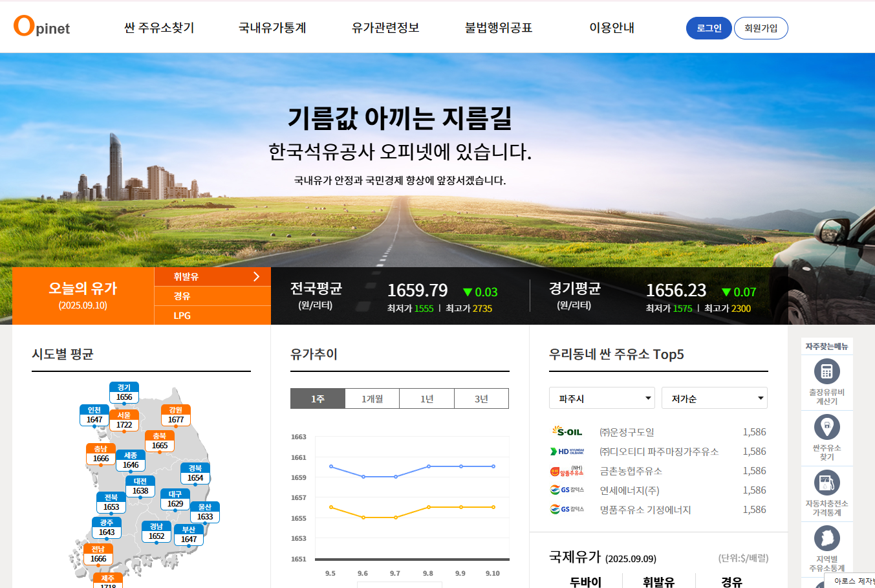Click the 로그인 button
Viewport: 875px width, 588px height.
(708, 28)
